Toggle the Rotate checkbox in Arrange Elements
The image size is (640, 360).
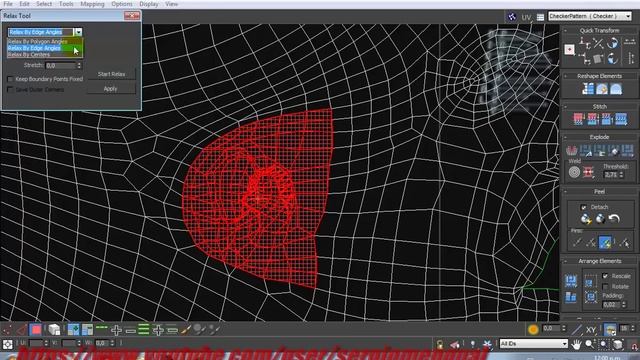605,287
